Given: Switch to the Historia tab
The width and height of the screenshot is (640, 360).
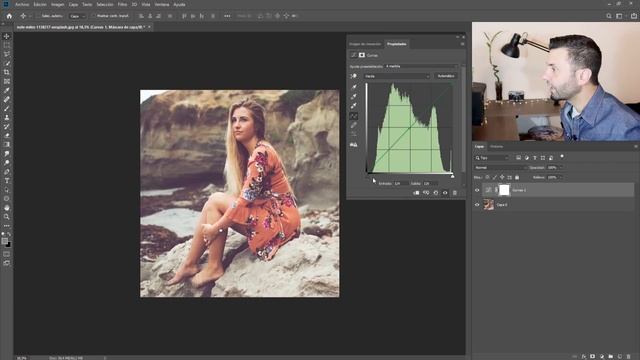Looking at the screenshot, I should click(x=497, y=147).
